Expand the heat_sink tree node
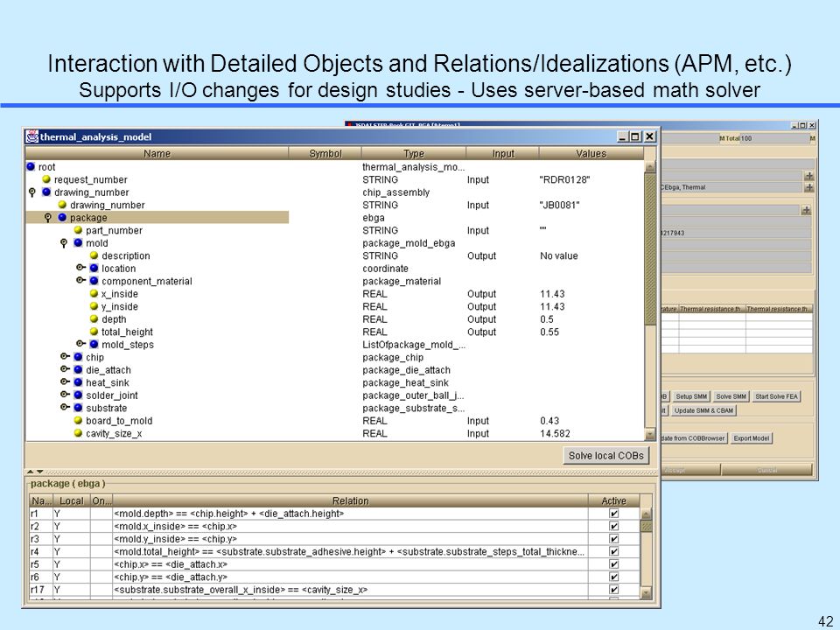840x630 pixels. 65,381
